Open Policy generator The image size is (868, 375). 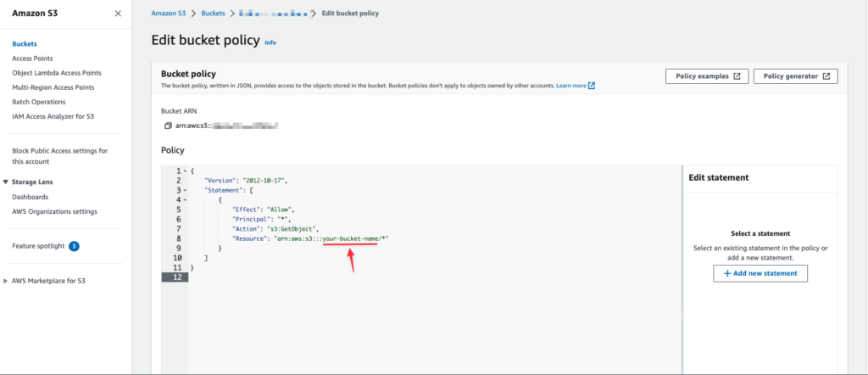click(x=795, y=76)
